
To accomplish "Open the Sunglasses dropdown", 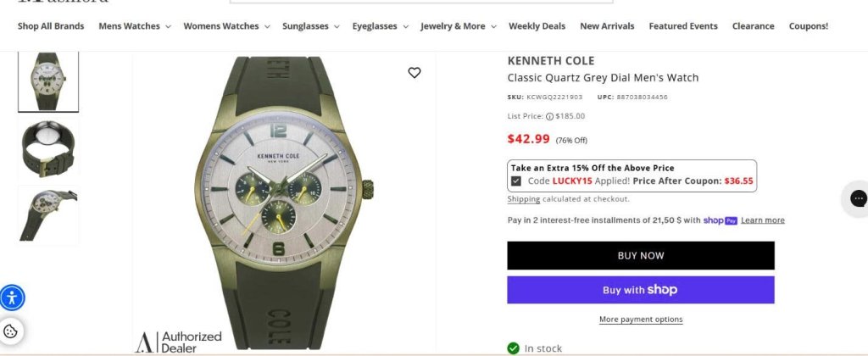I will point(310,26).
